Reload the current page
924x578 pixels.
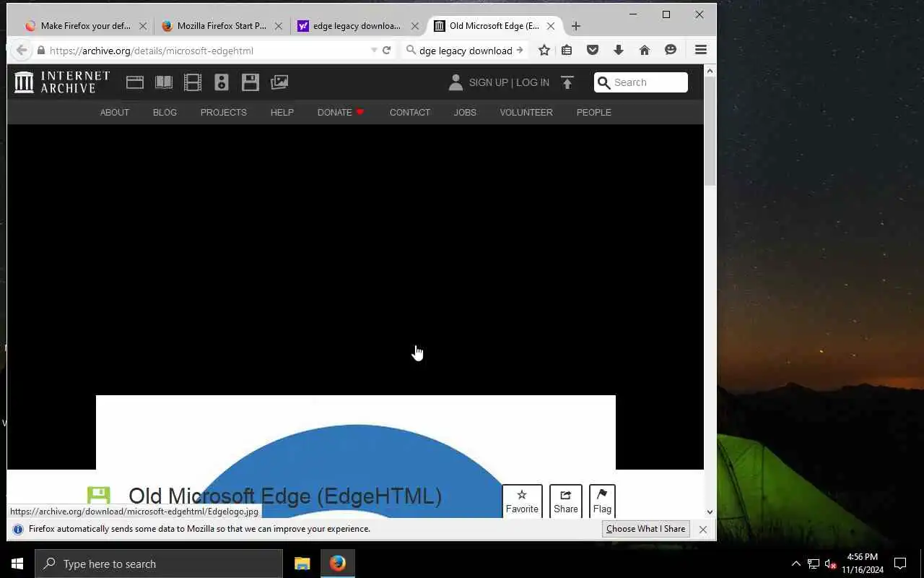pos(387,50)
